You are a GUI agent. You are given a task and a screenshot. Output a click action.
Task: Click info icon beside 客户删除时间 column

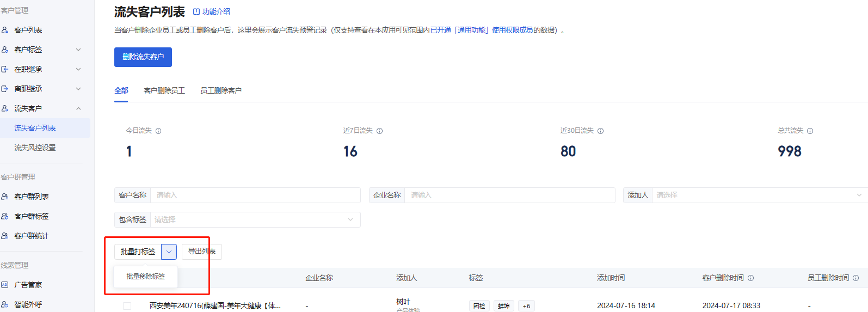pos(751,278)
